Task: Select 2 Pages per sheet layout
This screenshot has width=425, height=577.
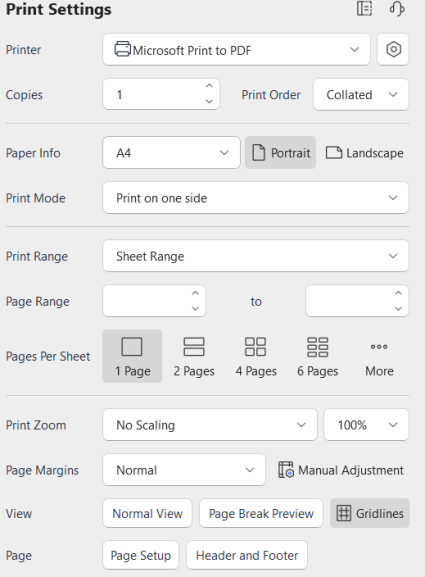Action: [194, 356]
